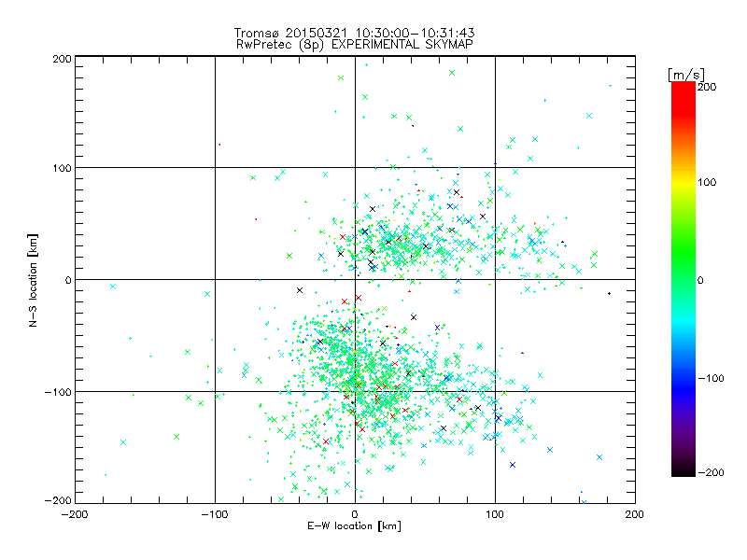Pick the blue band of the velocity colorbar
Viewport: 747px width, 560px height.
[684, 388]
